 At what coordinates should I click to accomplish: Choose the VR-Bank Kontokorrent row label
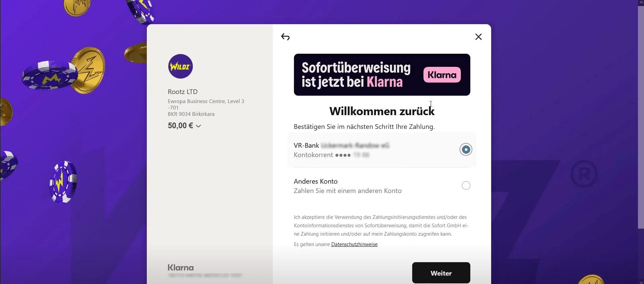(341, 150)
